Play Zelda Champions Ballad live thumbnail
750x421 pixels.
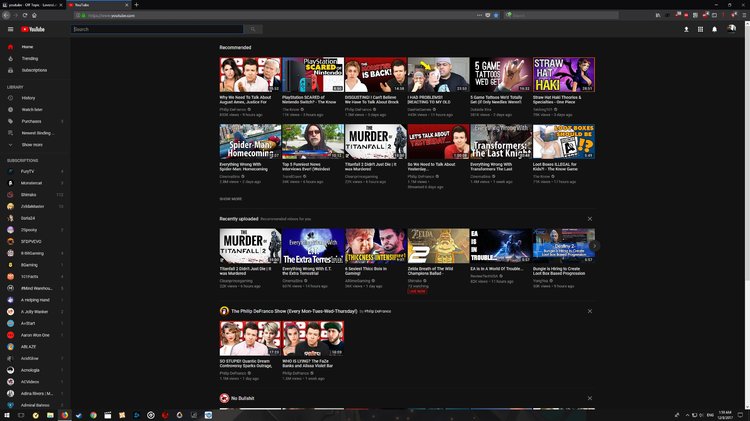click(x=438, y=246)
